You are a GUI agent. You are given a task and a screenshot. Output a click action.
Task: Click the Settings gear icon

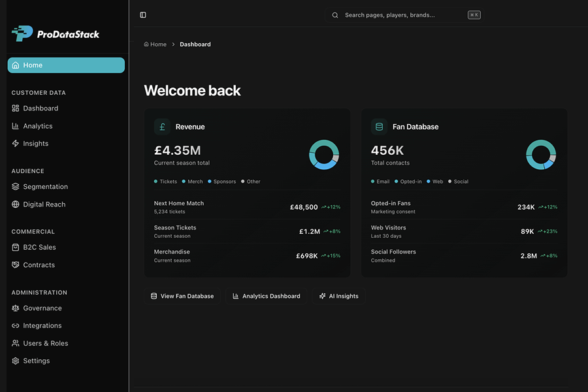(16, 361)
